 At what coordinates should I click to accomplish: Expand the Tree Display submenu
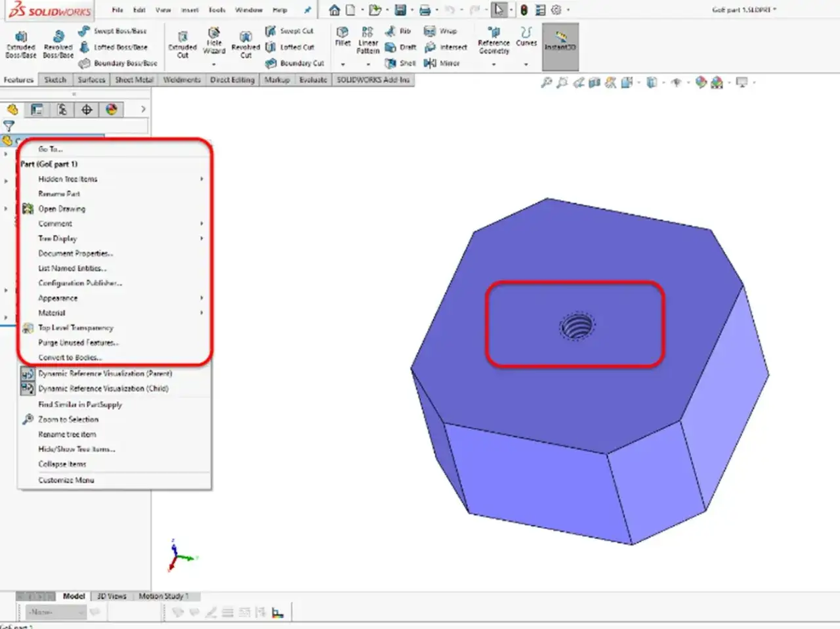201,238
